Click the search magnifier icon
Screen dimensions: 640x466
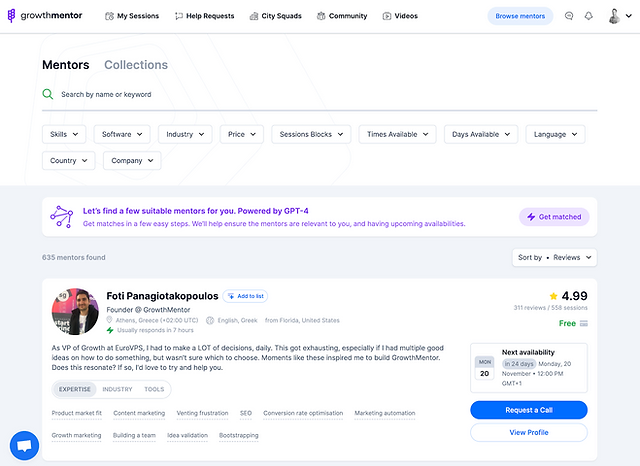point(48,94)
